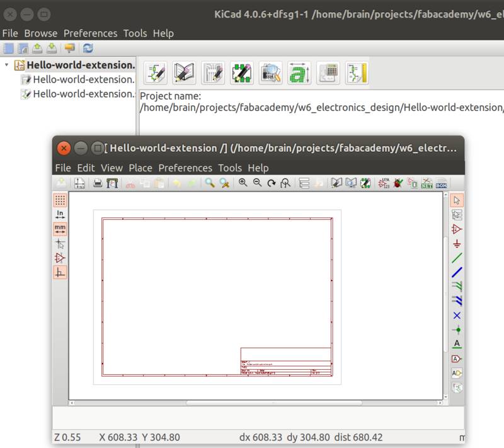Launch Pcbnew board editor from project toolbar
The height and width of the screenshot is (448, 504).
coord(212,73)
